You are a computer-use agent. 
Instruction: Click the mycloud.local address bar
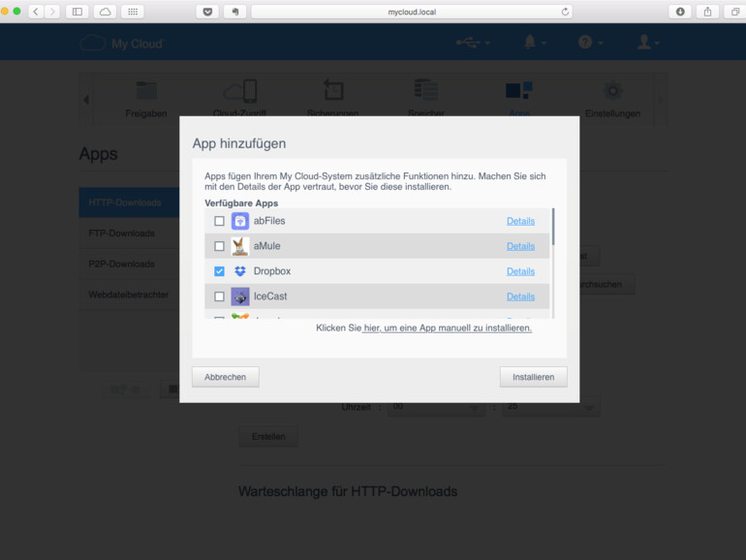[412, 12]
